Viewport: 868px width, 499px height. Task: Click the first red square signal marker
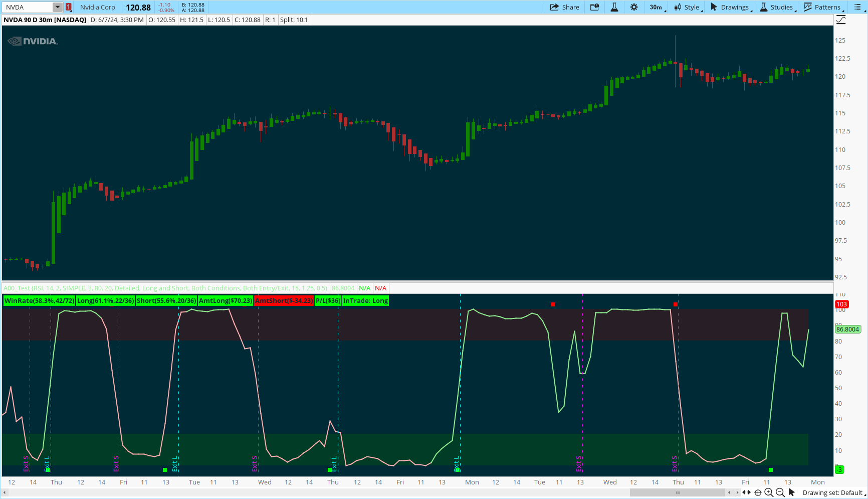point(553,304)
